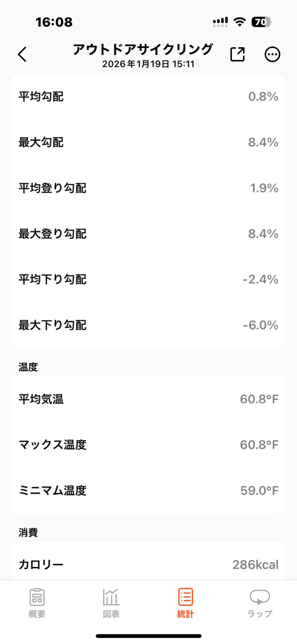This screenshot has width=297, height=644.
Task: Select the 最大勾配 row
Action: click(148, 142)
